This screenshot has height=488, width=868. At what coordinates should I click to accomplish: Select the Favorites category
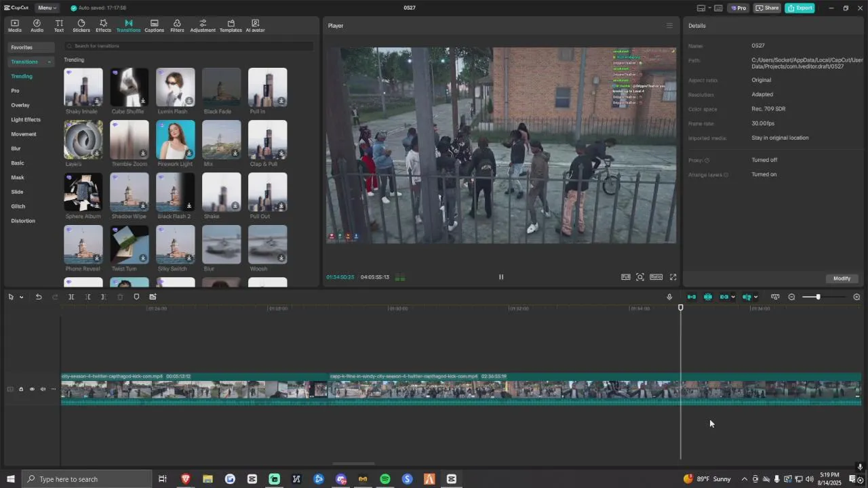(31, 47)
